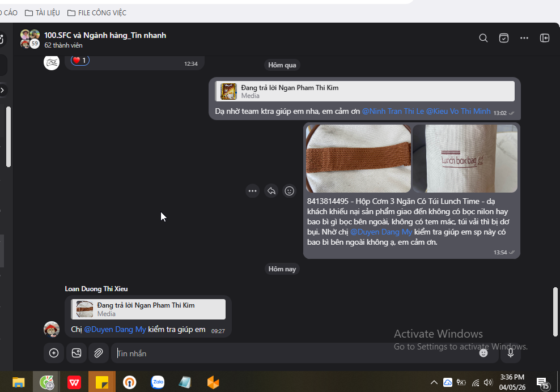The image size is (560, 392).
Task: Show hidden system tray icons
Action: pos(434,382)
